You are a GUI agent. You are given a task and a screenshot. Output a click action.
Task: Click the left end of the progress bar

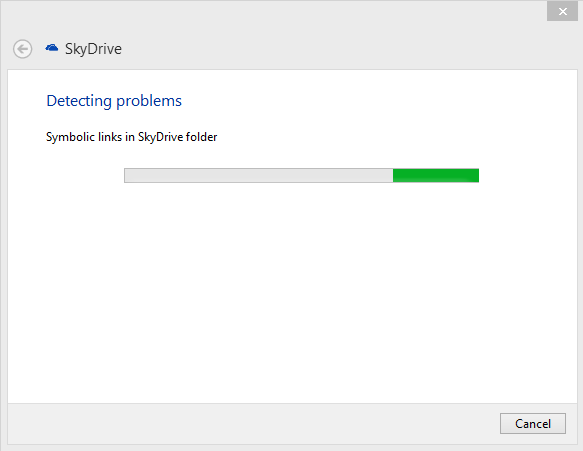coord(128,175)
